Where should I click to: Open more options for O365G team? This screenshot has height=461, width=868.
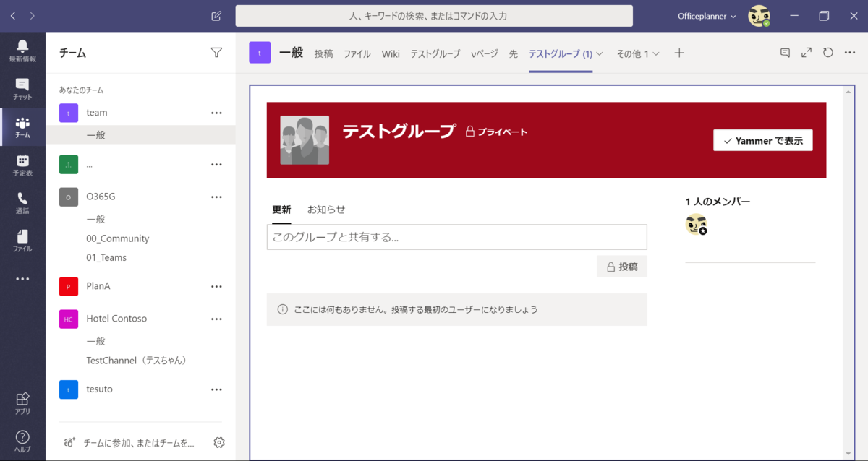(216, 197)
